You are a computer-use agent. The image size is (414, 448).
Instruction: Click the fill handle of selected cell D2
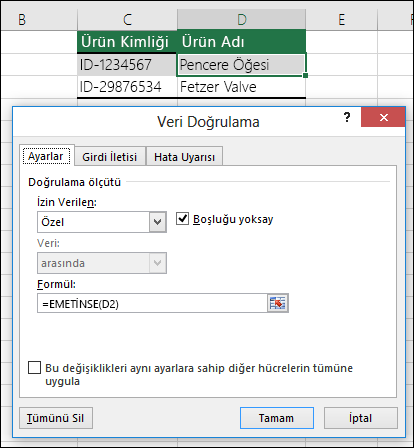[x=305, y=76]
